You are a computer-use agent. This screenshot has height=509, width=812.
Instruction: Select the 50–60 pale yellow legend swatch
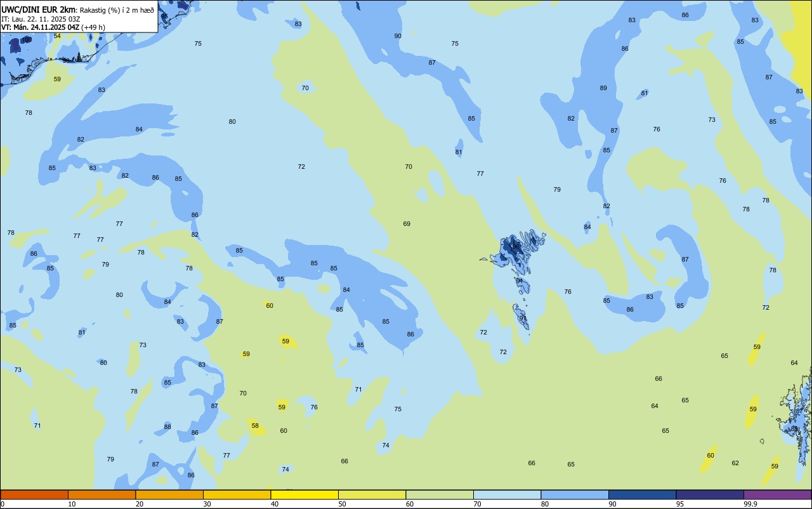click(372, 494)
